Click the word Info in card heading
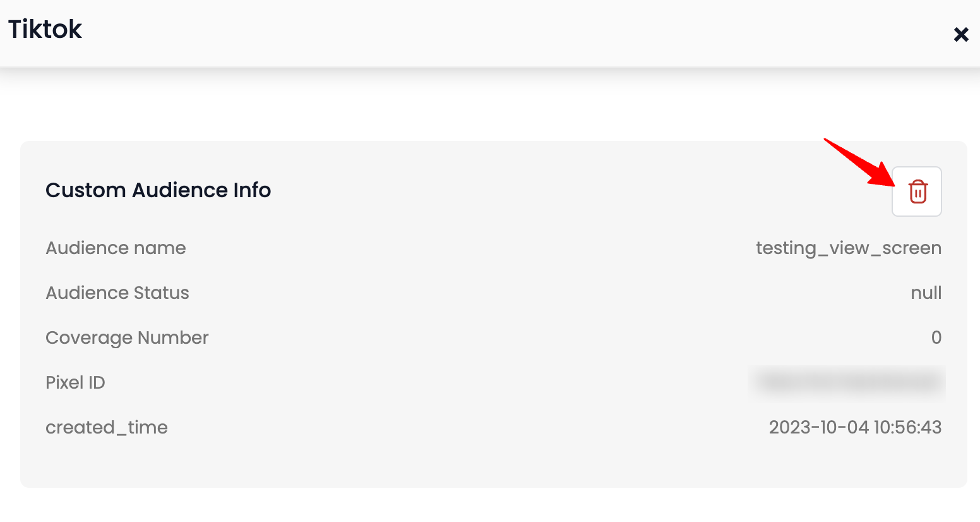980x522 pixels. coord(252,190)
